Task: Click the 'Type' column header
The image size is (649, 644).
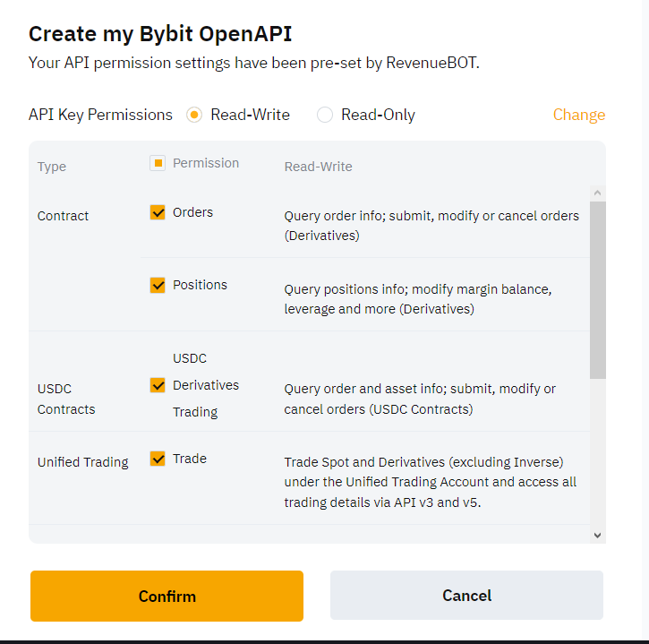Action: point(52,167)
